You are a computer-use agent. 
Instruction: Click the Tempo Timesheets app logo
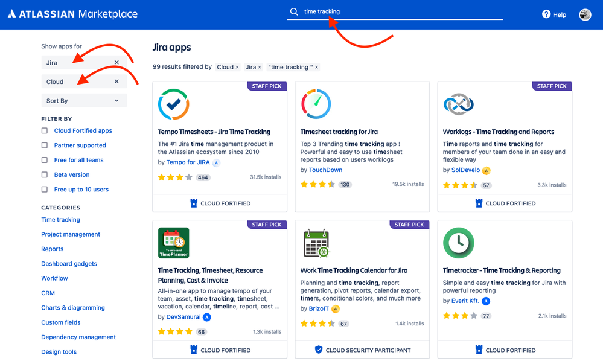pyautogui.click(x=173, y=104)
